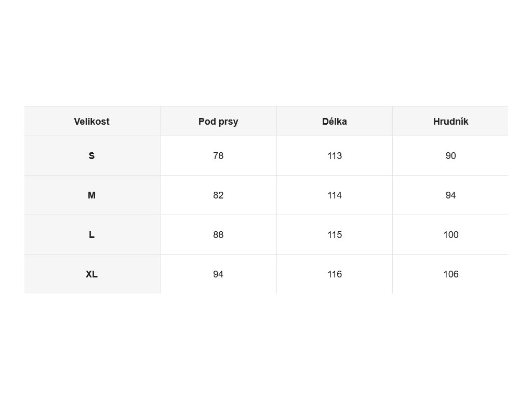Viewport: 532px width, 399px height.
Task: Click the Délka value 115
Action: point(335,234)
